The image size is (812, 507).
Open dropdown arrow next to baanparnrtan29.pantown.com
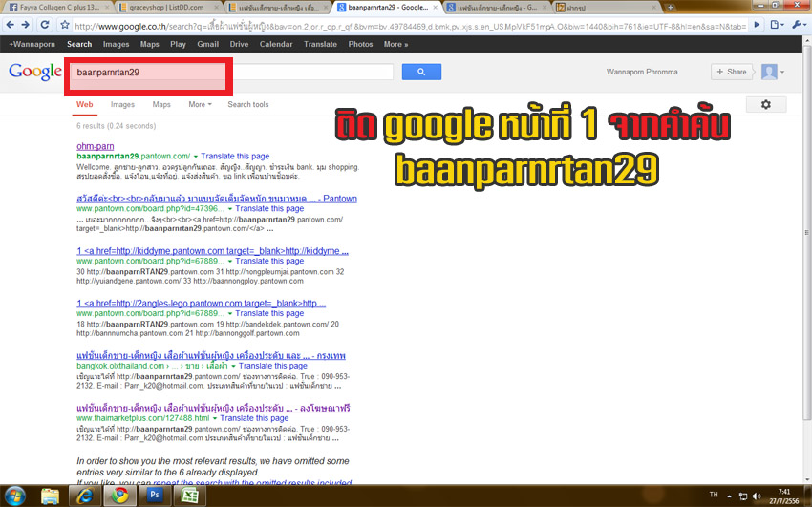196,157
